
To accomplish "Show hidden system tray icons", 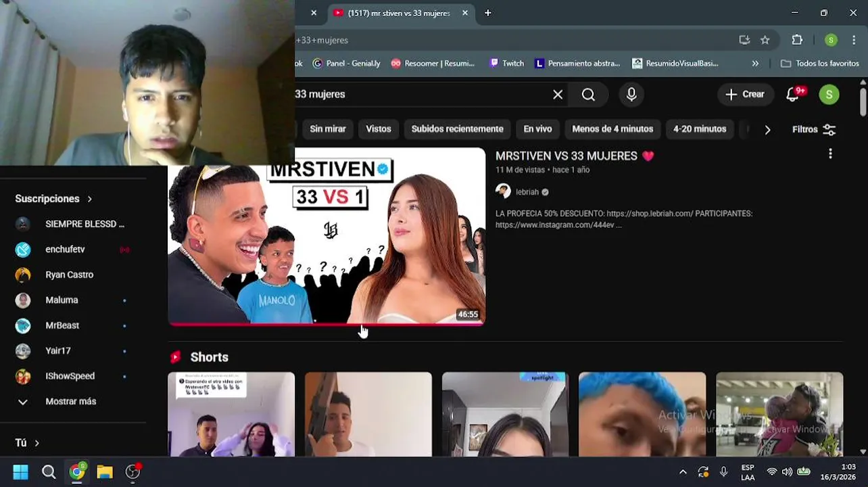I will click(x=683, y=472).
